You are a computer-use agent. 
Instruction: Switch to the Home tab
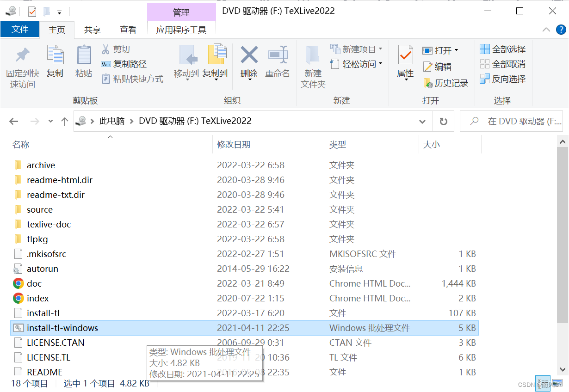pos(57,30)
